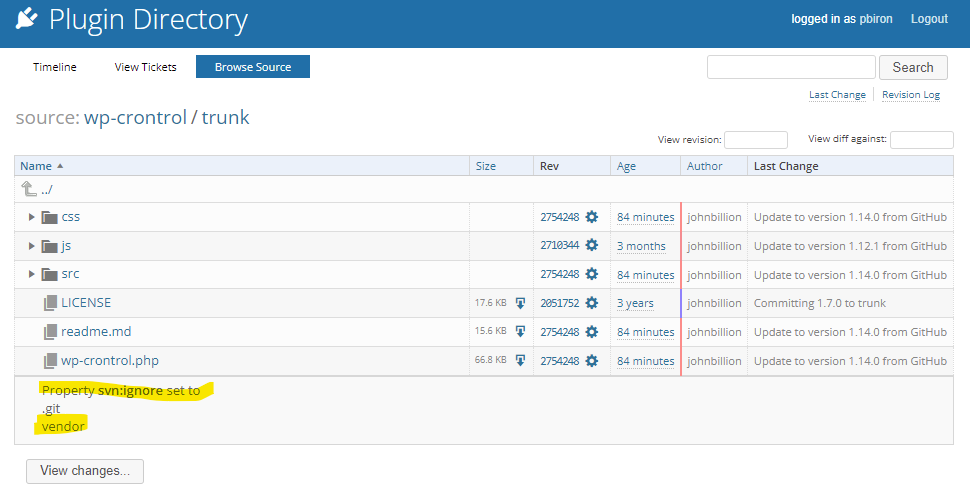Viewport: 970px width, 492px height.
Task: Download LICENSE via its download arrow icon
Action: (x=520, y=303)
